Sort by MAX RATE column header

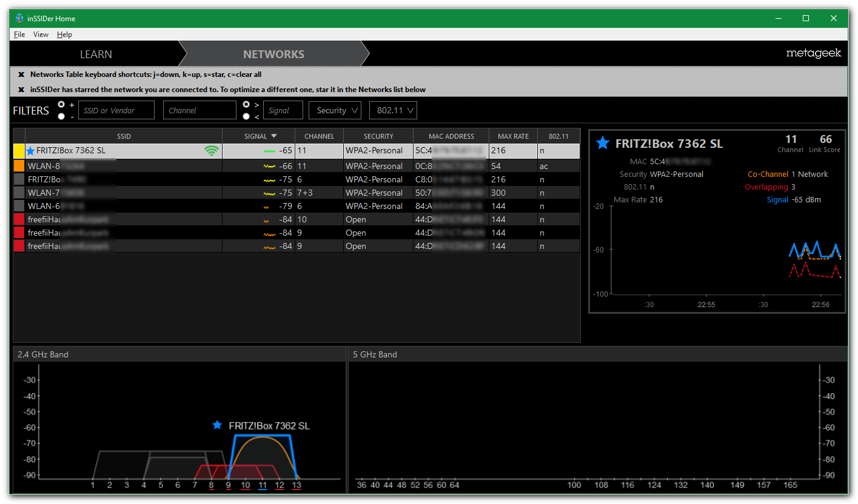pos(513,136)
